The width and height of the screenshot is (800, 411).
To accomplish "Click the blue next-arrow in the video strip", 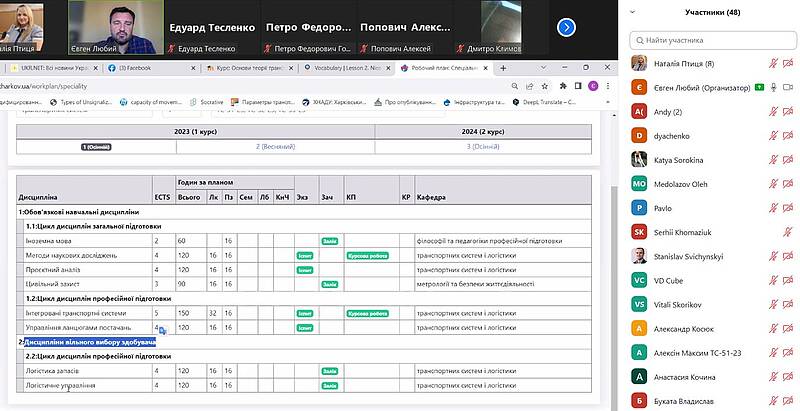I will 566,27.
